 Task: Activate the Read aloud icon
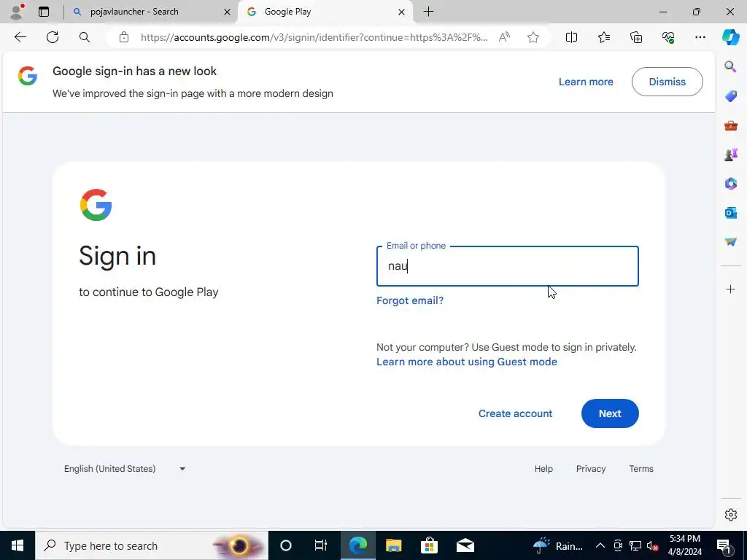(x=505, y=37)
